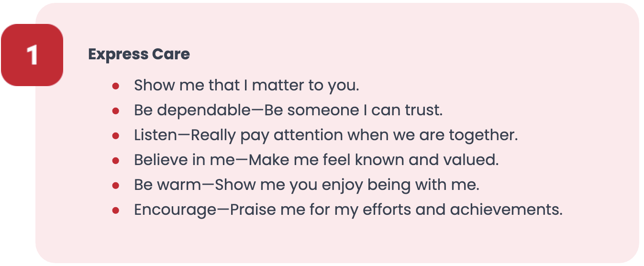Image resolution: width=644 pixels, height=266 pixels.
Task: Click Really pay attention when we are together
Action: tap(355, 136)
